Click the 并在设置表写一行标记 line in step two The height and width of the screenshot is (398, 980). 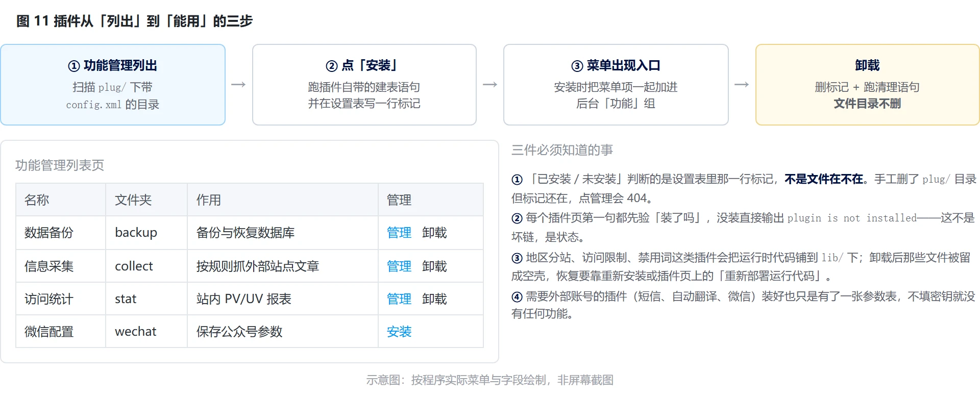tap(364, 104)
